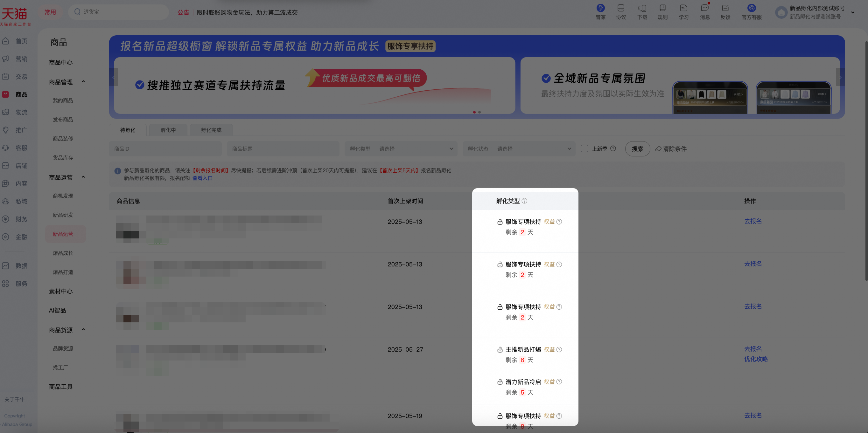Open 客服 in left sidebar
The width and height of the screenshot is (868, 433).
(15, 148)
